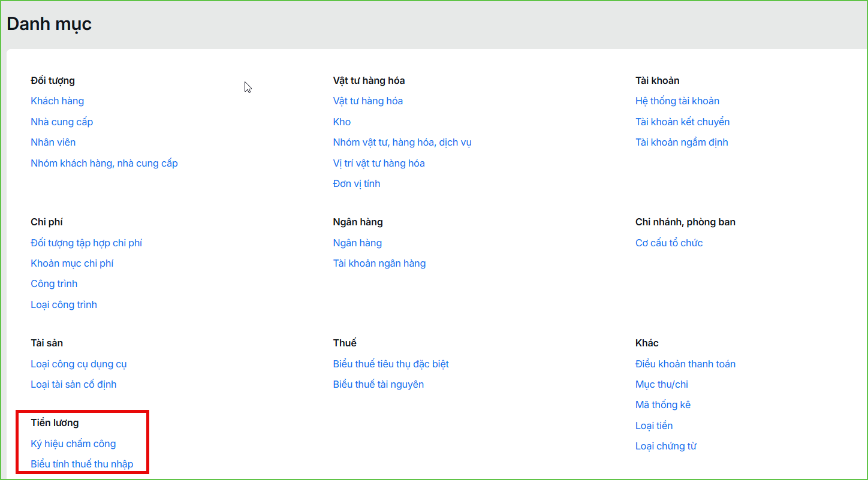
Task: Open Cơ cấu tổ chức
Action: click(x=669, y=243)
